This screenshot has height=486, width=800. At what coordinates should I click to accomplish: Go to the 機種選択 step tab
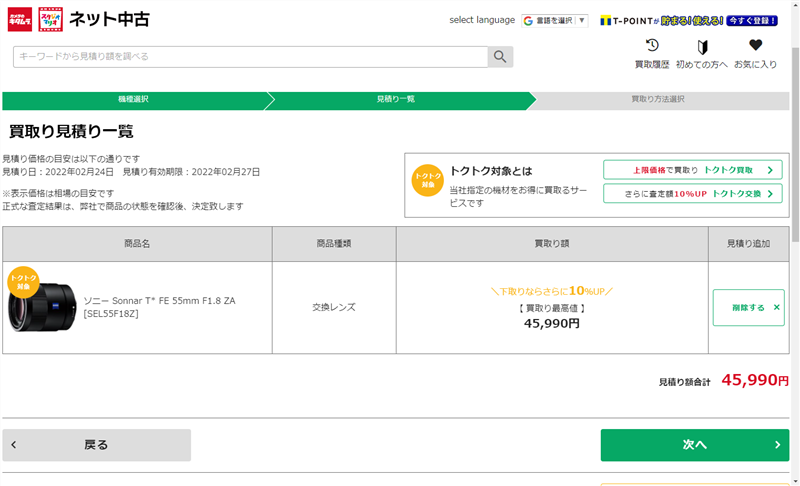(134, 99)
